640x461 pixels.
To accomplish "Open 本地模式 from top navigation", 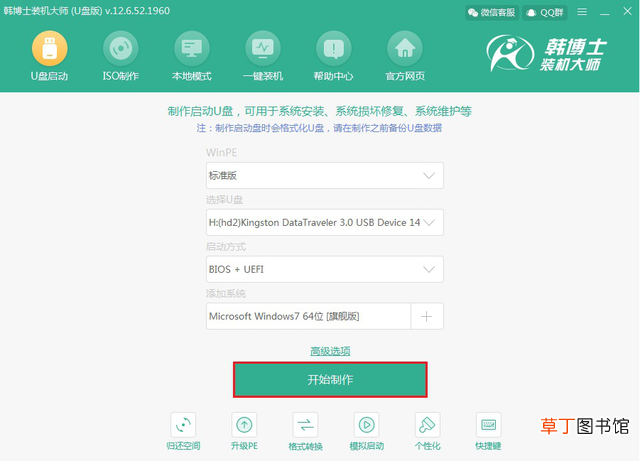I will 191,56.
